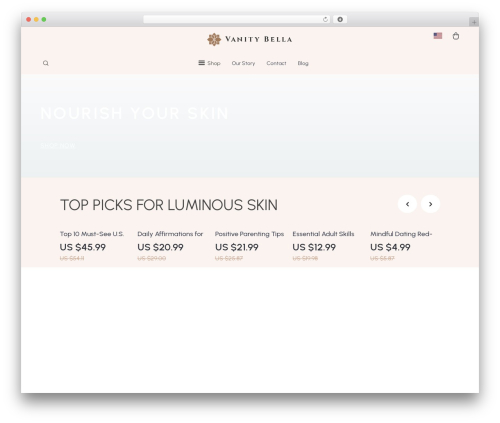Open the Mindful Dating Red- product
The image size is (500, 423).
[401, 234]
